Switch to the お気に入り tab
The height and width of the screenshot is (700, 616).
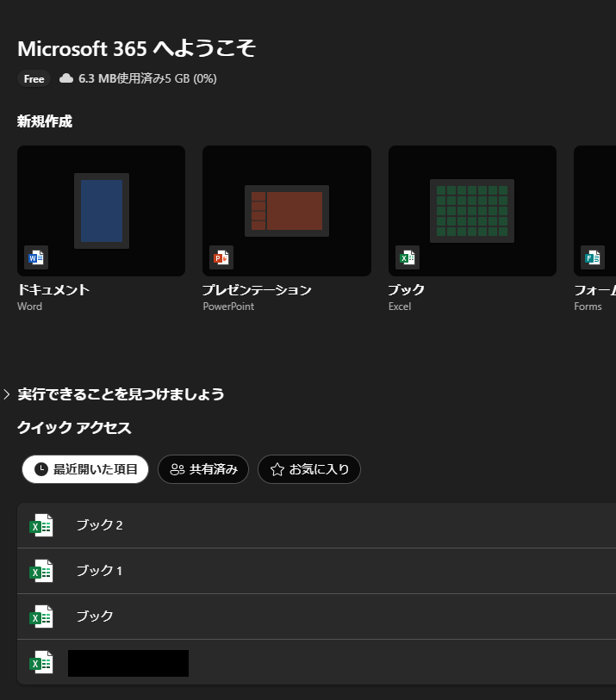309,469
